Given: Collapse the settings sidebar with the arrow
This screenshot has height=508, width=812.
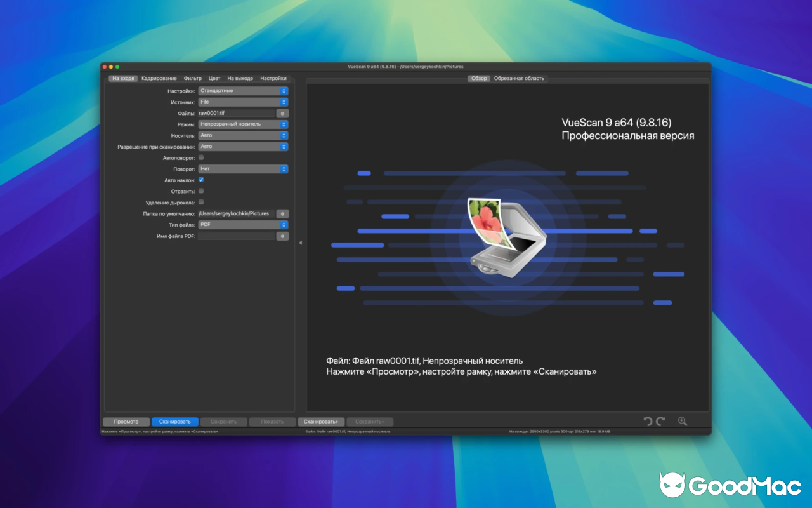Looking at the screenshot, I should point(299,242).
